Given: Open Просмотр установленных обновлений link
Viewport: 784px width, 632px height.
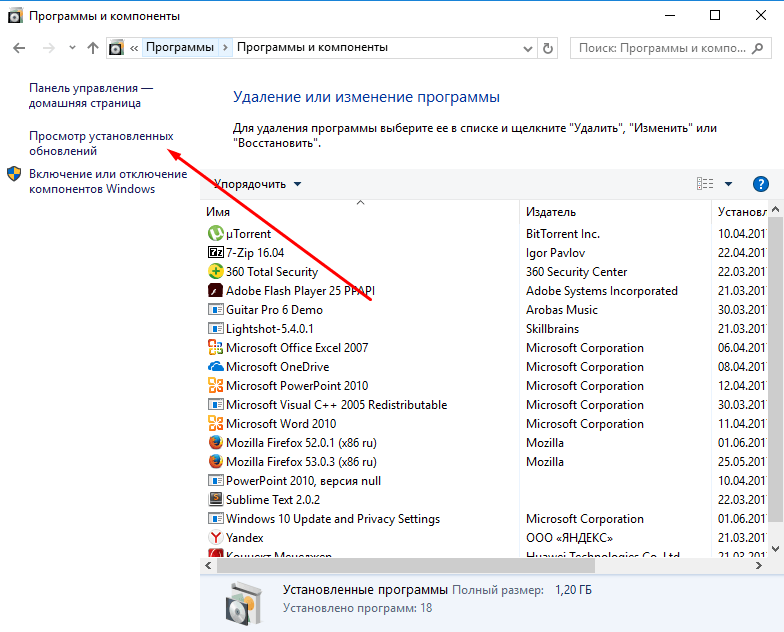Looking at the screenshot, I should 101,144.
